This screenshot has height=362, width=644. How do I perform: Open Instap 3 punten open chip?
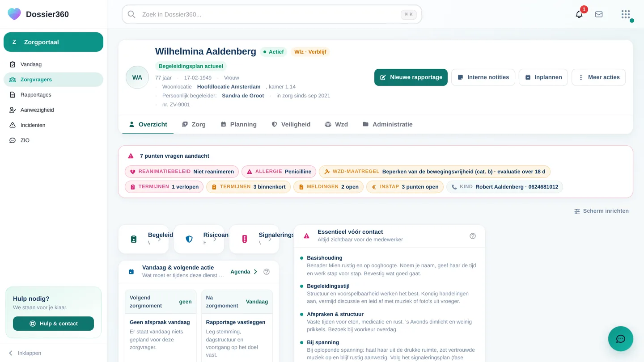coord(405,187)
